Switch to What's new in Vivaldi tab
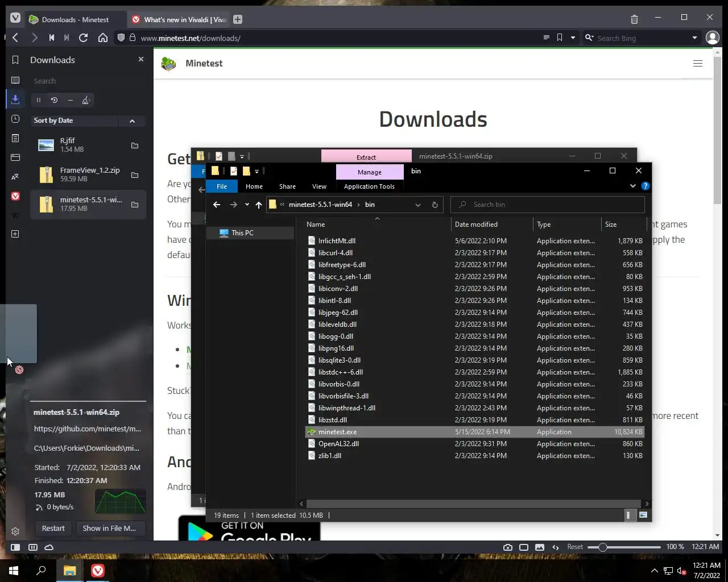The image size is (728, 582). (x=179, y=19)
